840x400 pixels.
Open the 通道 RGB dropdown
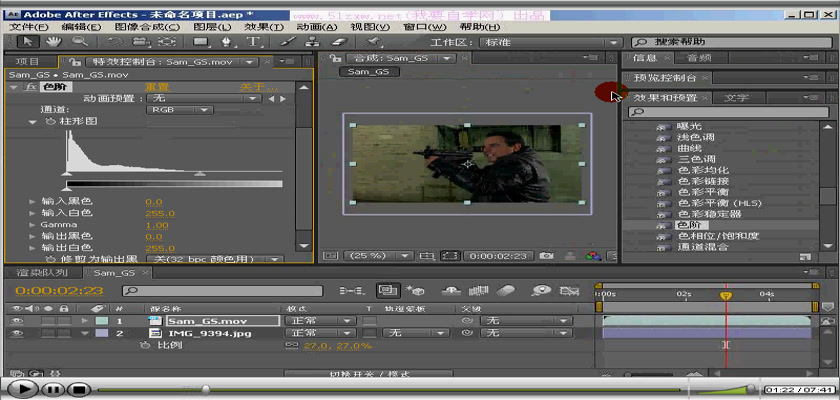click(180, 110)
